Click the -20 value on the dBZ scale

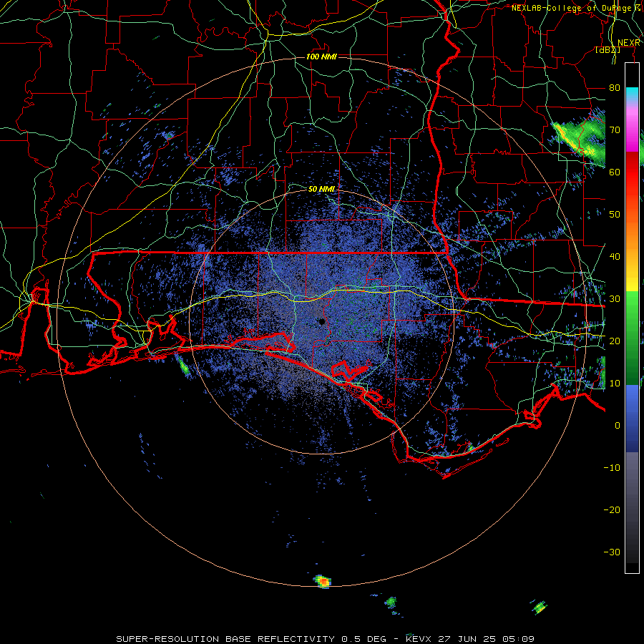pyautogui.click(x=612, y=510)
